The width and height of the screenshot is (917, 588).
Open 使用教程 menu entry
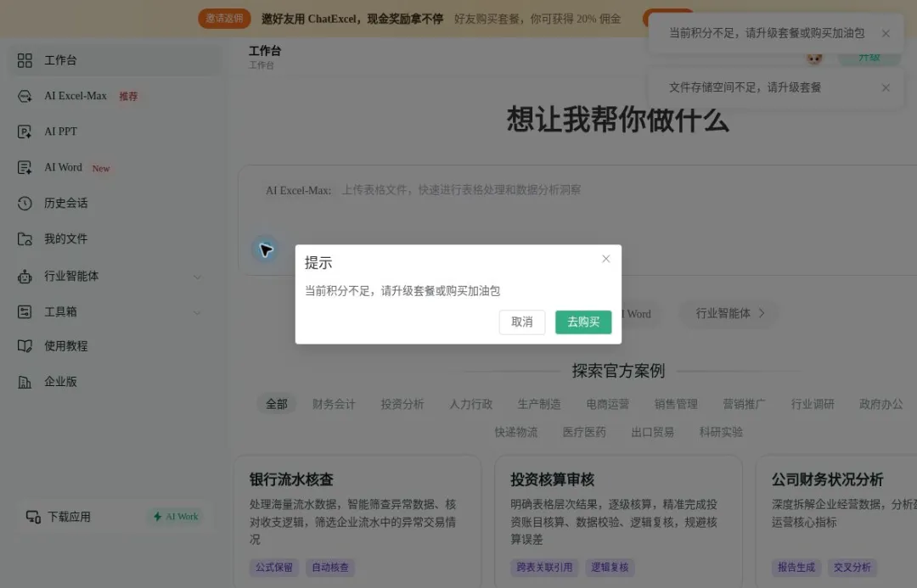click(66, 346)
